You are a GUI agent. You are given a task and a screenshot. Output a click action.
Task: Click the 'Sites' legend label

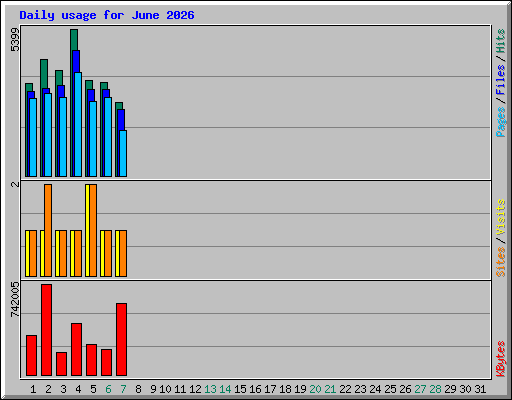(x=500, y=262)
